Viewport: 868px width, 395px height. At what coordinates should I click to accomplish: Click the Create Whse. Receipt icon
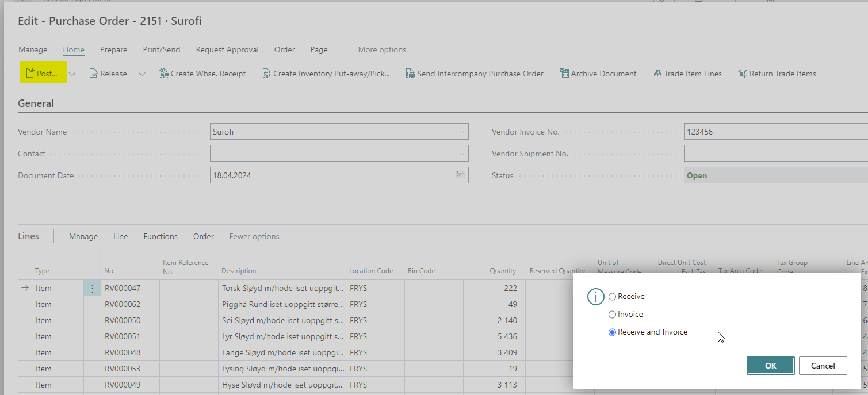pyautogui.click(x=163, y=74)
